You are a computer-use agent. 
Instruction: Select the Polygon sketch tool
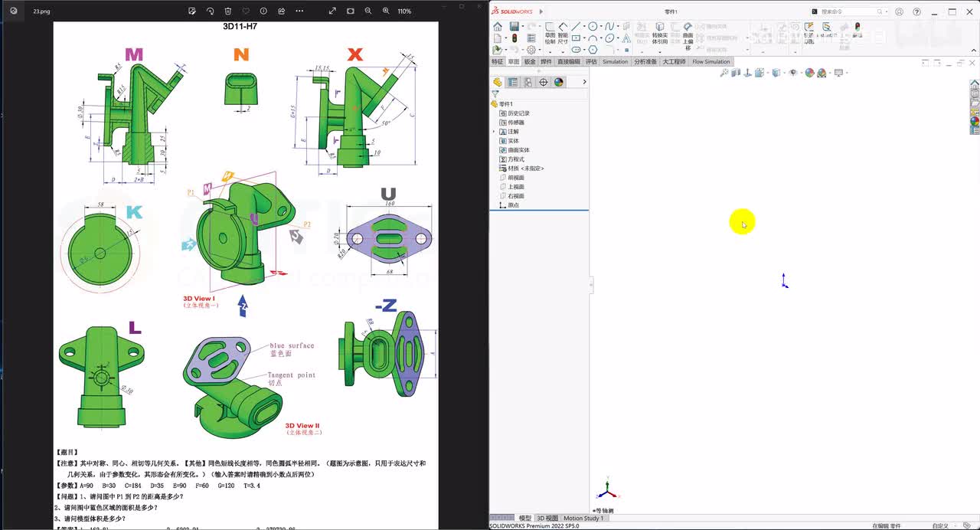click(x=593, y=50)
